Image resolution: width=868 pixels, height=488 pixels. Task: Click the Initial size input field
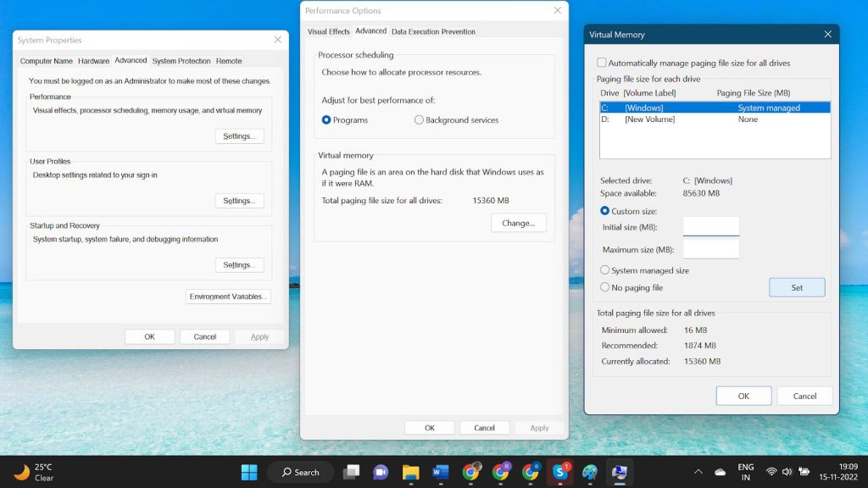coord(710,228)
